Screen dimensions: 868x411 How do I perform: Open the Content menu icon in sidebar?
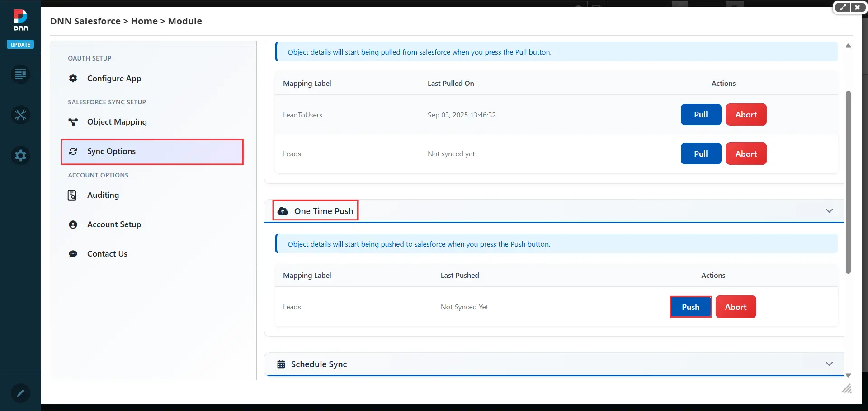[x=20, y=74]
